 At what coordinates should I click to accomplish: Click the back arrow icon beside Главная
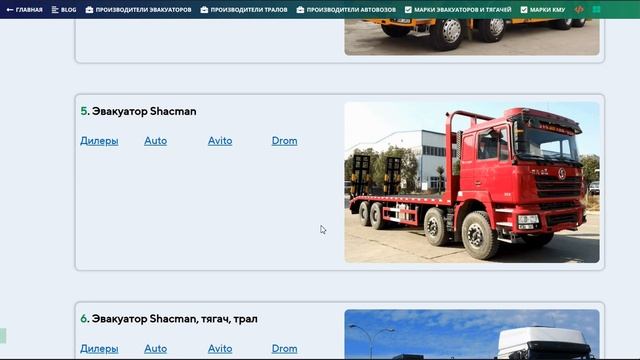10,9
